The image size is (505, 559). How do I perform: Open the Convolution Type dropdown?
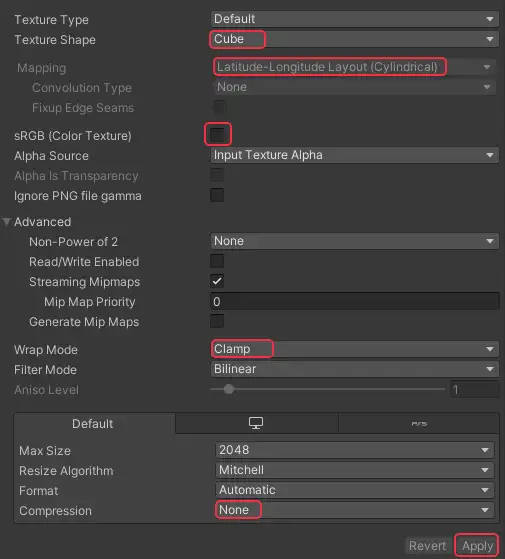355,87
